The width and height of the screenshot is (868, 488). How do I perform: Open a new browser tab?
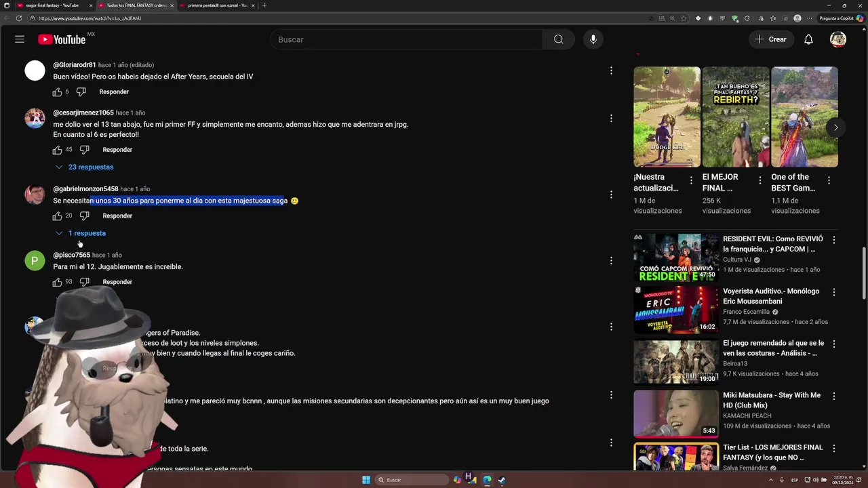[264, 5]
